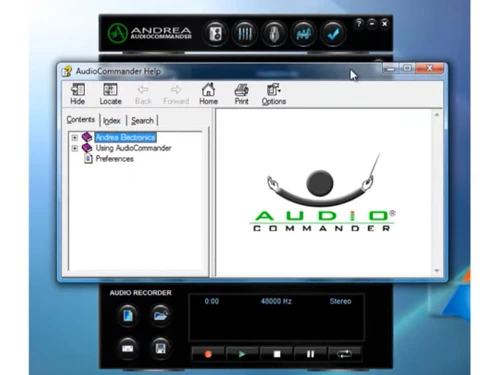Open the speaker settings icon in AudioCommander

pyautogui.click(x=215, y=34)
